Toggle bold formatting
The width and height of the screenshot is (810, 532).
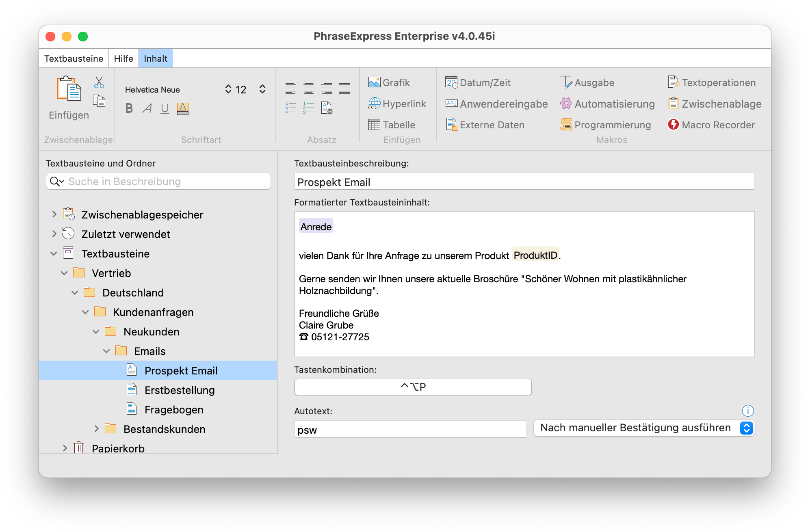click(x=129, y=108)
